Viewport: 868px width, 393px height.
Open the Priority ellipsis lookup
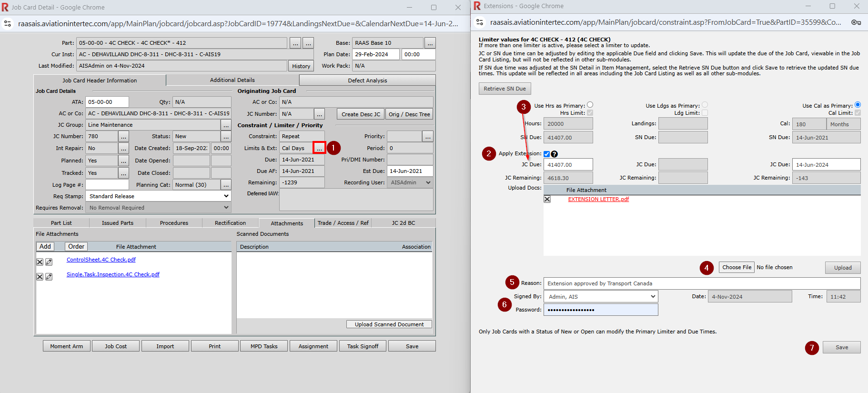click(428, 137)
